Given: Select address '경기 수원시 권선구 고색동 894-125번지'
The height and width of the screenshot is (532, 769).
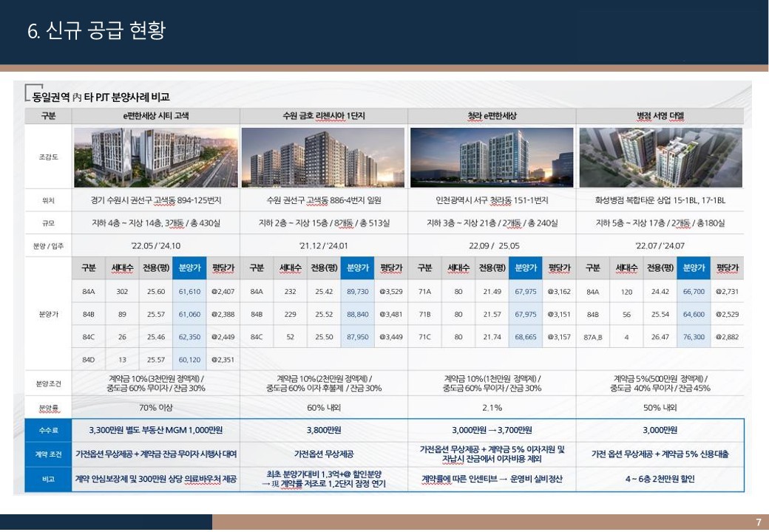Looking at the screenshot, I should point(156,200).
